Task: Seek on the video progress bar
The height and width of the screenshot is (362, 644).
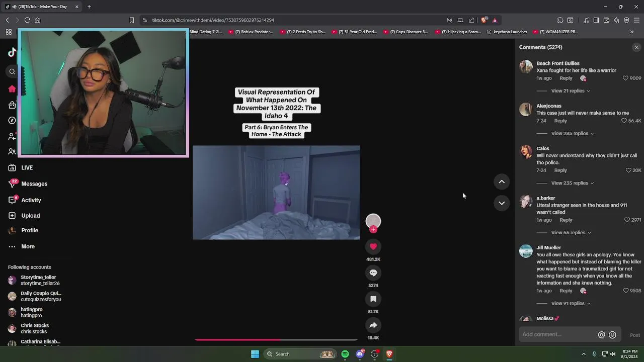Action: 276,340
